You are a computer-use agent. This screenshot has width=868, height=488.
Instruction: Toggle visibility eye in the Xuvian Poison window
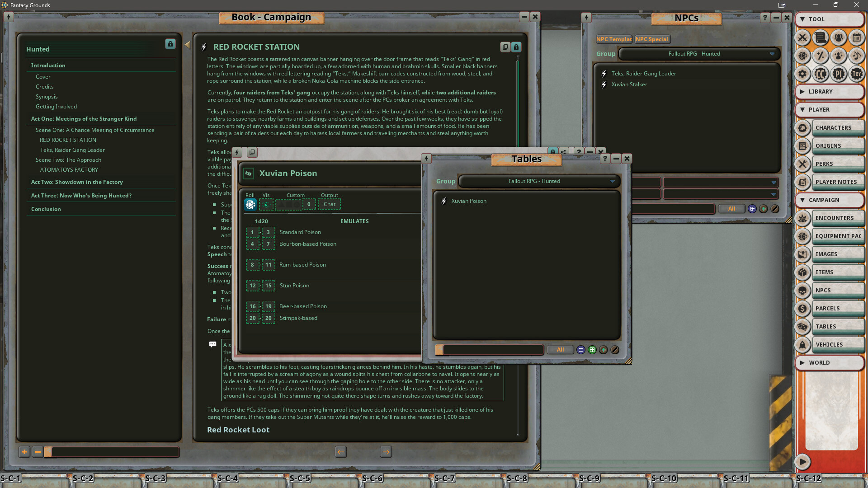(x=267, y=204)
